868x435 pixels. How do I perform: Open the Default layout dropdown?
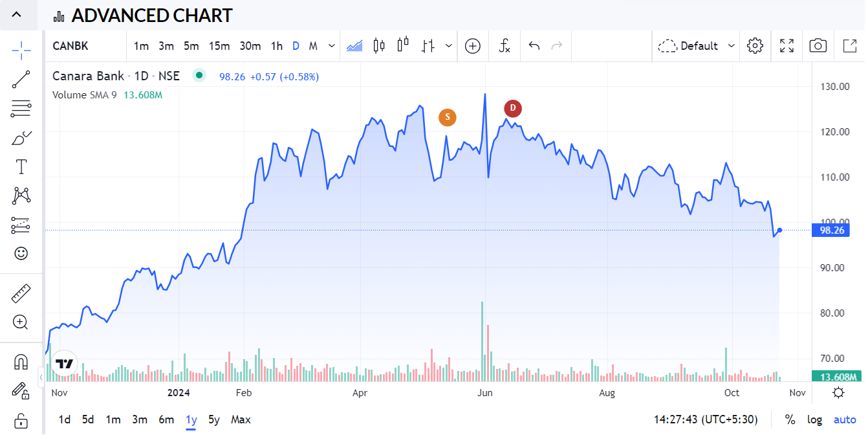coord(697,46)
